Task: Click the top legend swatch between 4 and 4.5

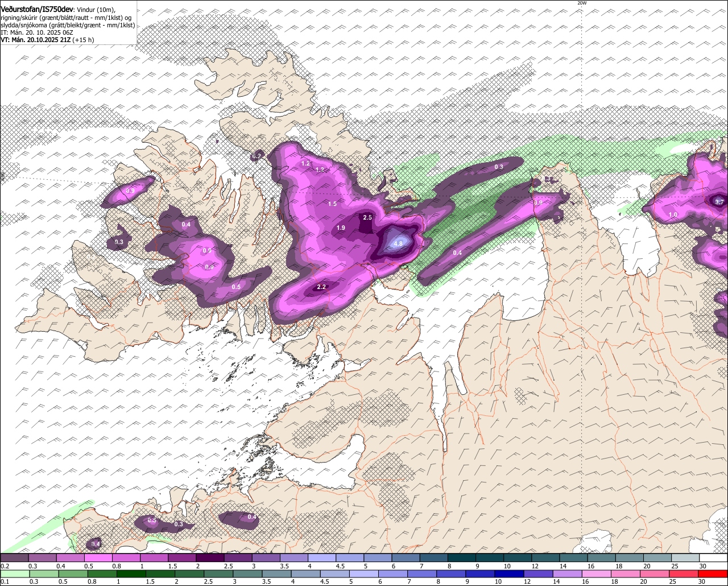Action: pos(322,558)
